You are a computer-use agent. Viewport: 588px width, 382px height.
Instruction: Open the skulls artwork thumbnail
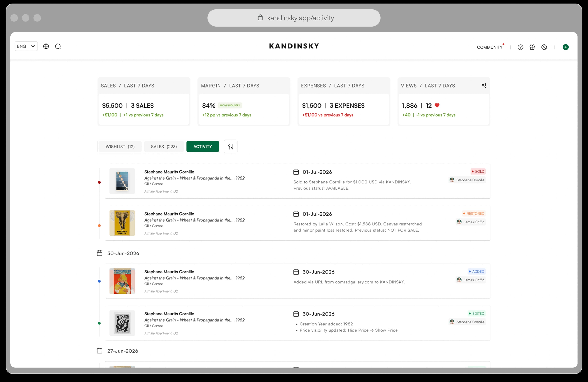[122, 181]
